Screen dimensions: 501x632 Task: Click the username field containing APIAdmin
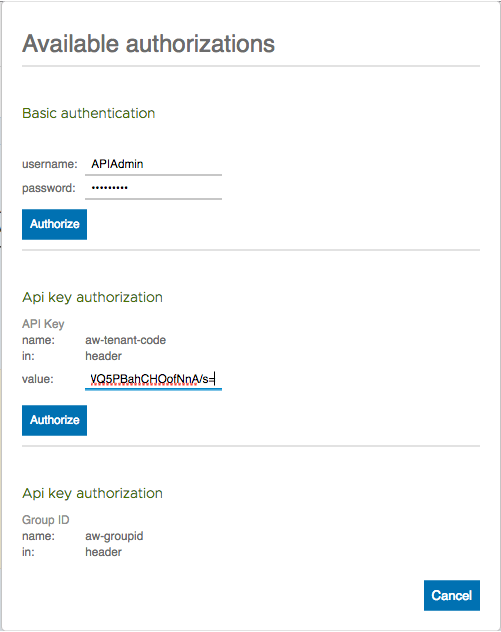tap(153, 164)
